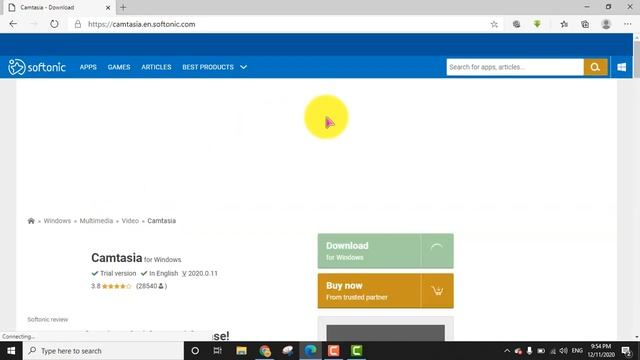Select the Windows platform icon in header

pyautogui.click(x=622, y=67)
